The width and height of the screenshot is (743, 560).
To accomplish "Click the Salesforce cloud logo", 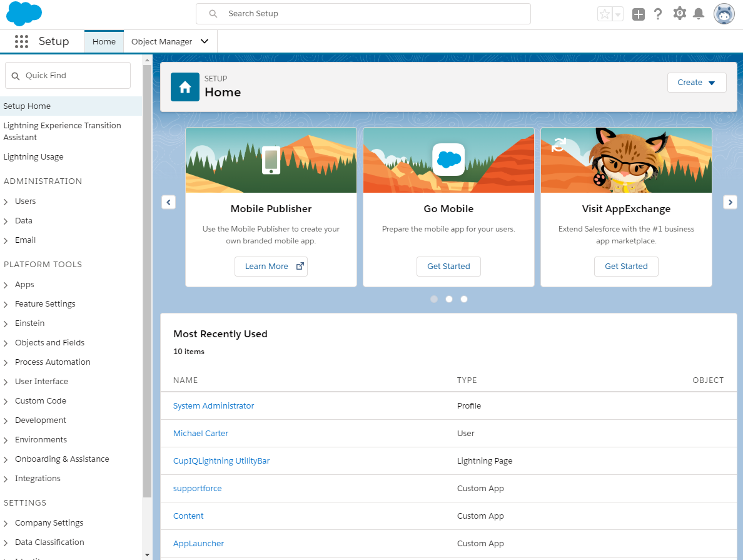I will 24,13.
